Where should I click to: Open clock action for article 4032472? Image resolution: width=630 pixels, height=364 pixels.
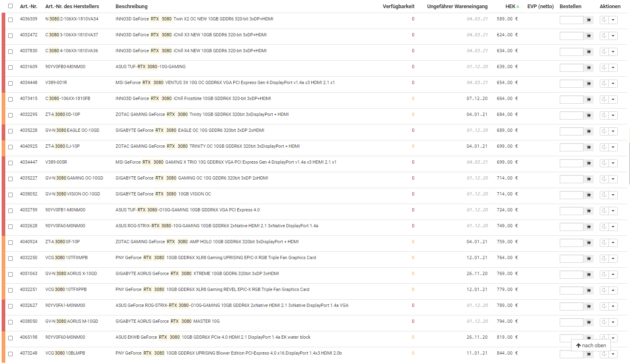pos(604,36)
